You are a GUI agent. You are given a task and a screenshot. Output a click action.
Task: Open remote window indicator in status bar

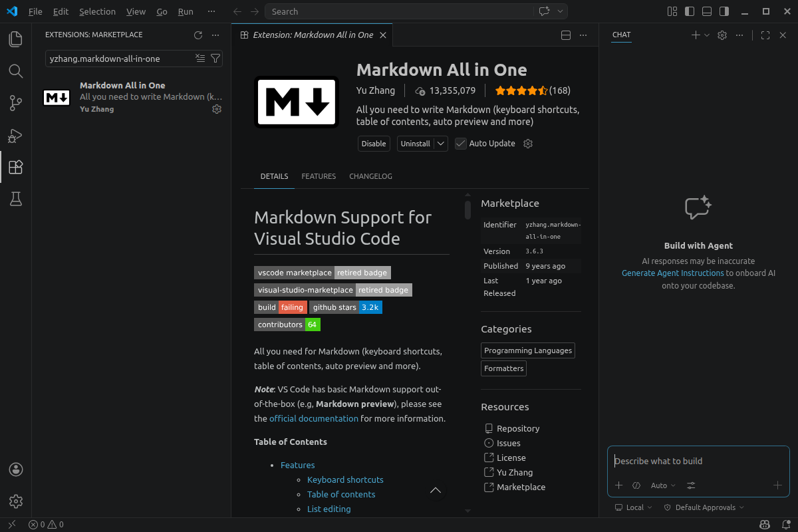(x=11, y=525)
